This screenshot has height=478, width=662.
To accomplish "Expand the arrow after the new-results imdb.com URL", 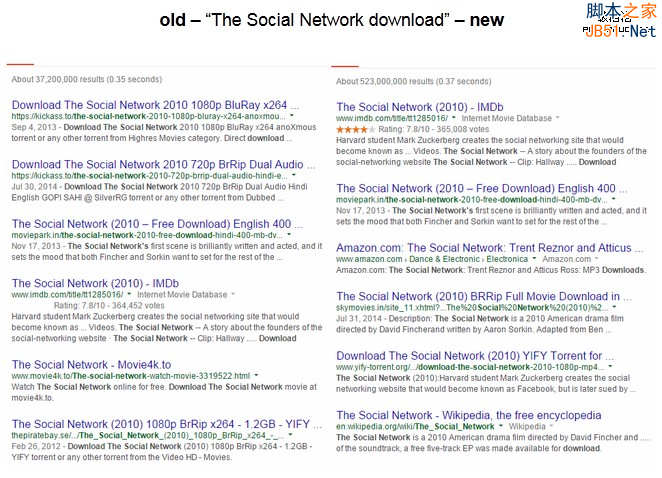I will 454,118.
